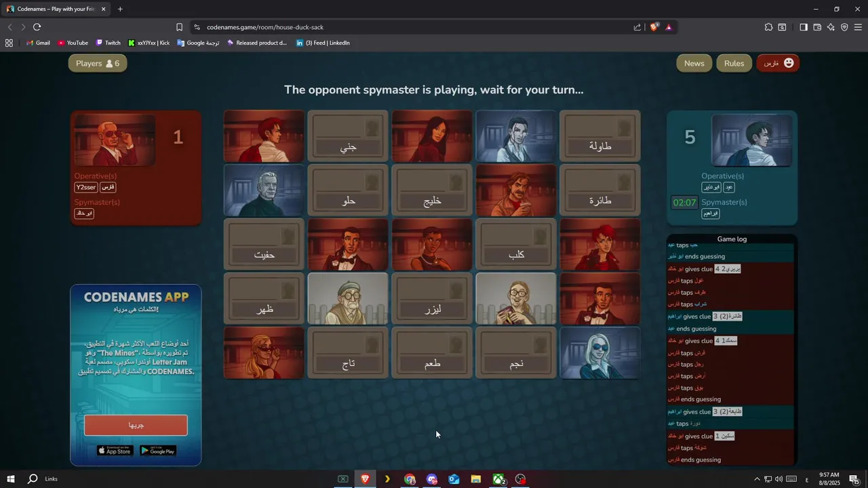Click the old man bystander card

point(348,299)
